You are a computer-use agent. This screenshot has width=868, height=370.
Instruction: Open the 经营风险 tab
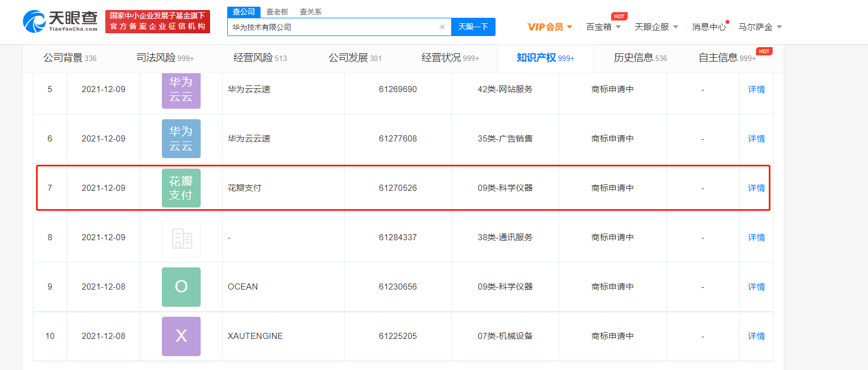pos(260,58)
